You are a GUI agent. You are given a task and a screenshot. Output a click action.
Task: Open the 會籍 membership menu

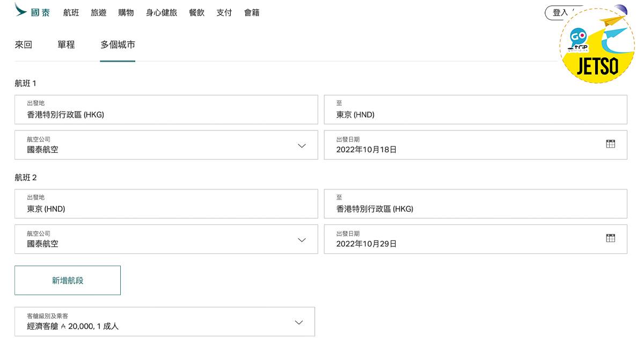[252, 12]
